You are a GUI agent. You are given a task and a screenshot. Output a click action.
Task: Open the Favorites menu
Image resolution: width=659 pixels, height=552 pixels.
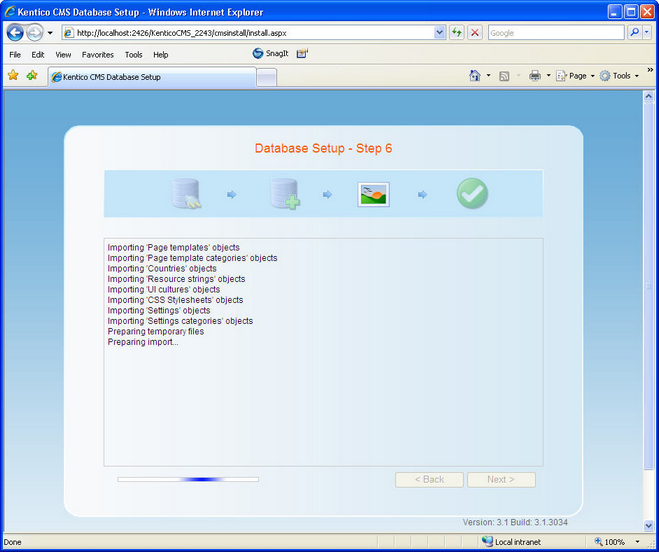[x=98, y=55]
